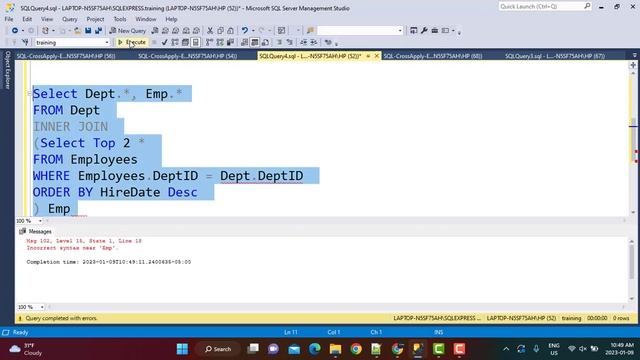Comment out the selected lines icon
The height and width of the screenshot is (360, 640).
click(x=280, y=42)
